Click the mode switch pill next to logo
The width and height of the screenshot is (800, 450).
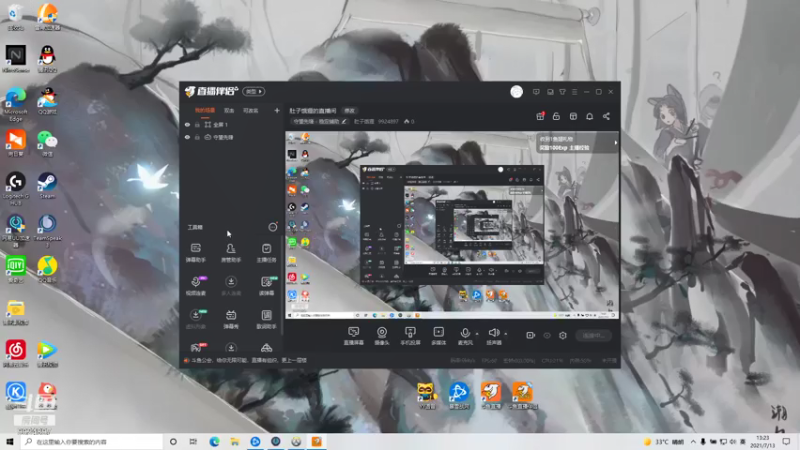pos(254,91)
